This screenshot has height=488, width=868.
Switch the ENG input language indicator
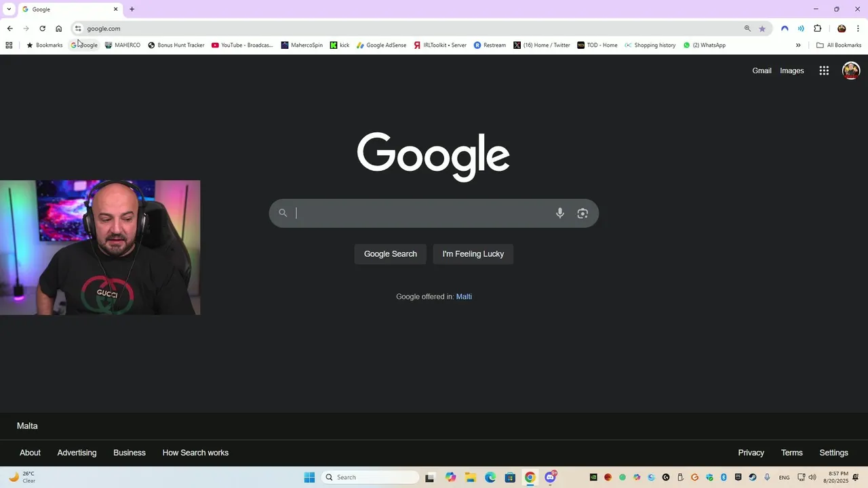784,477
